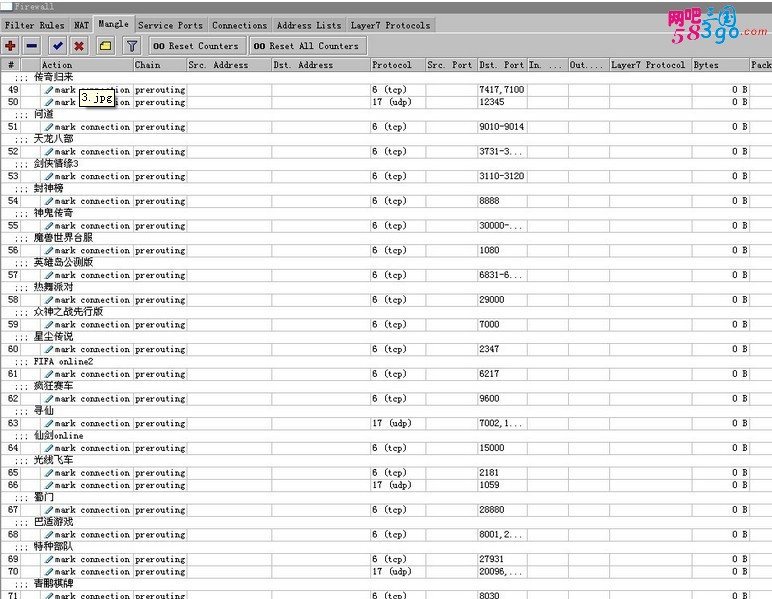
Task: Select Dst. Port value 15000
Action: point(491,448)
